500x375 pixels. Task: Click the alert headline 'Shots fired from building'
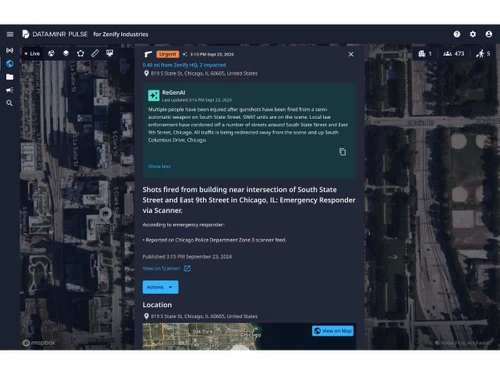click(249, 200)
